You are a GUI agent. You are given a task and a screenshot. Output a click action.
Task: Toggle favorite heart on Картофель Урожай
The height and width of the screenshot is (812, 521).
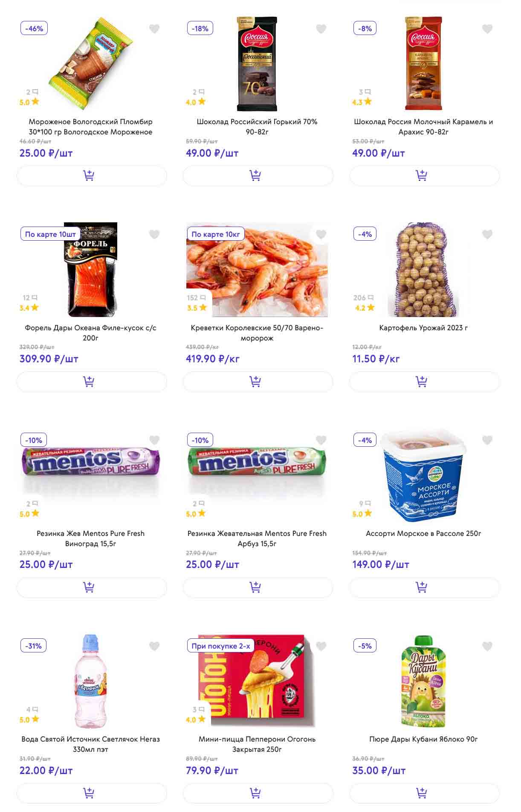[487, 235]
